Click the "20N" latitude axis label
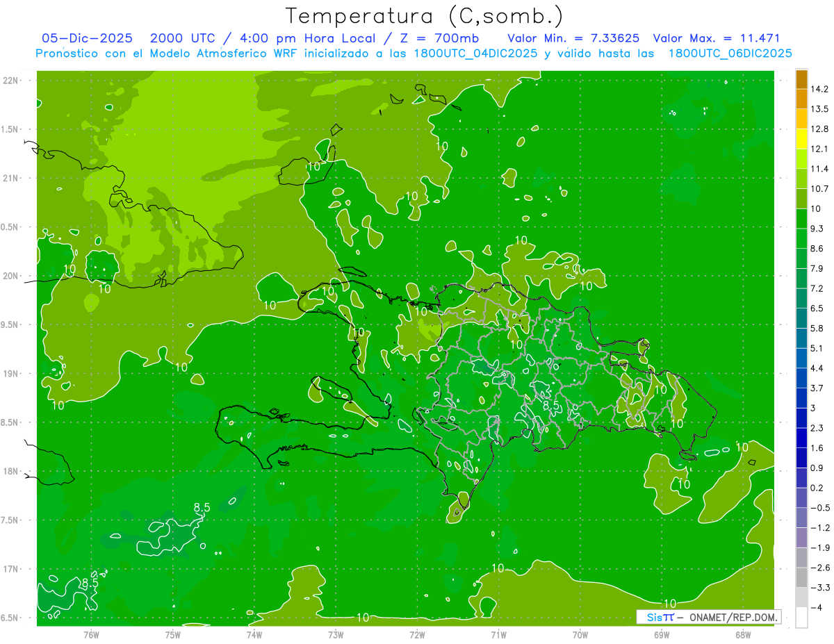 pos(10,276)
